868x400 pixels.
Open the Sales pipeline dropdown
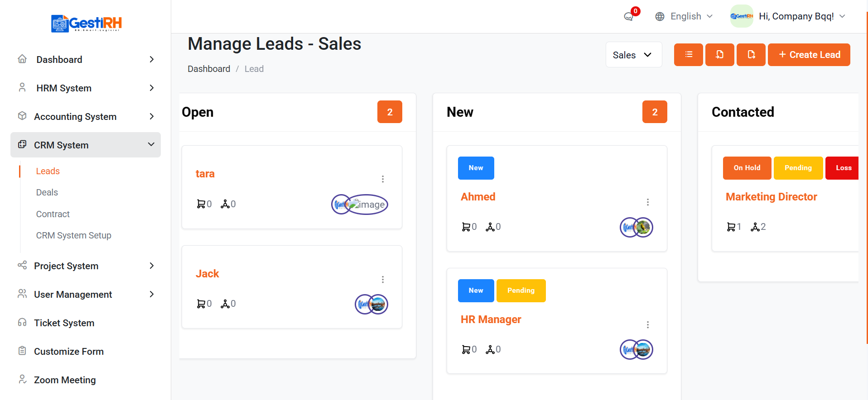pos(633,55)
